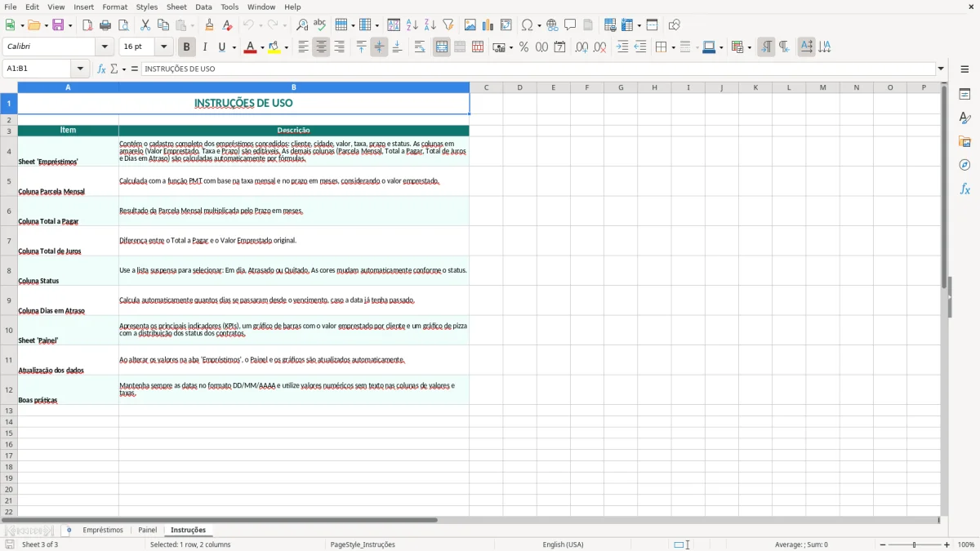Expand the Font Name dropdown
Viewport: 980px width, 551px height.
pos(105,47)
